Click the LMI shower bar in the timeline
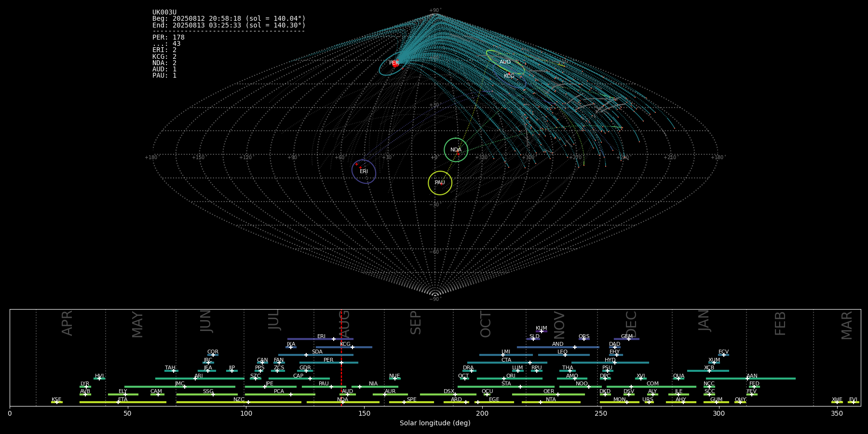Viewport: 868px width, 434px height. click(506, 355)
